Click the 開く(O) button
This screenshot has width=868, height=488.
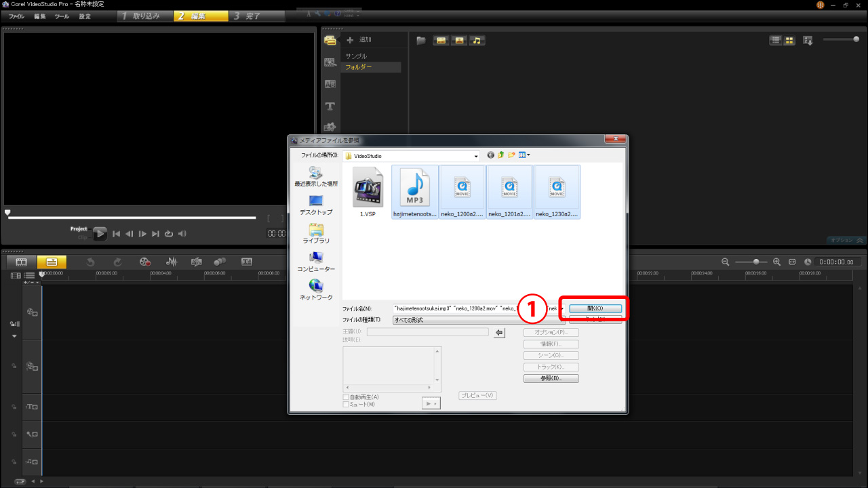pyautogui.click(x=595, y=308)
